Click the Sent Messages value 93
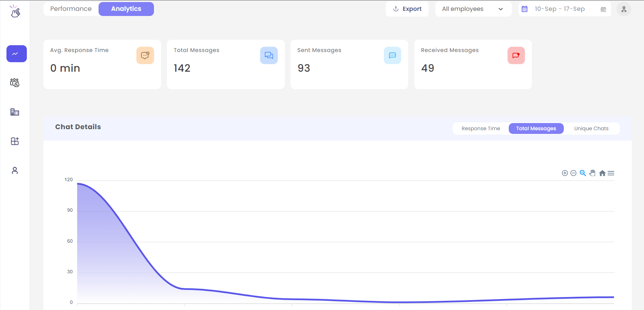The width and height of the screenshot is (644, 310). [304, 68]
